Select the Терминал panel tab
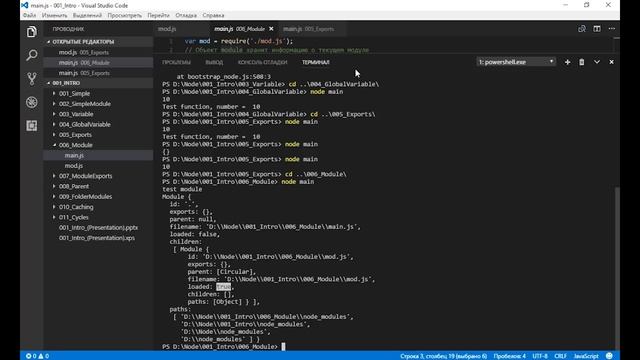 pos(316,62)
